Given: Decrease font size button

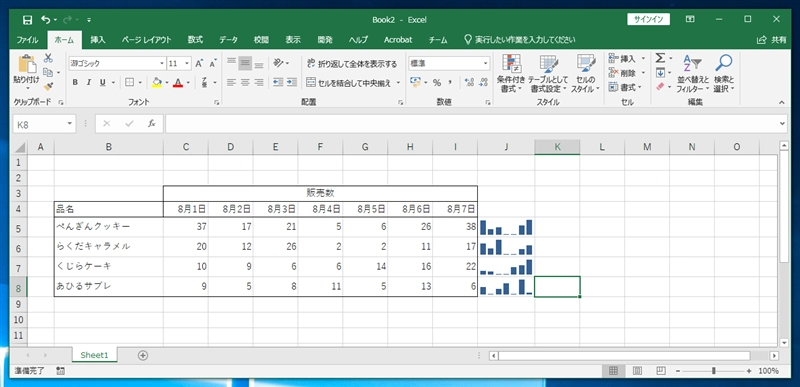Looking at the screenshot, I should pyautogui.click(x=213, y=64).
